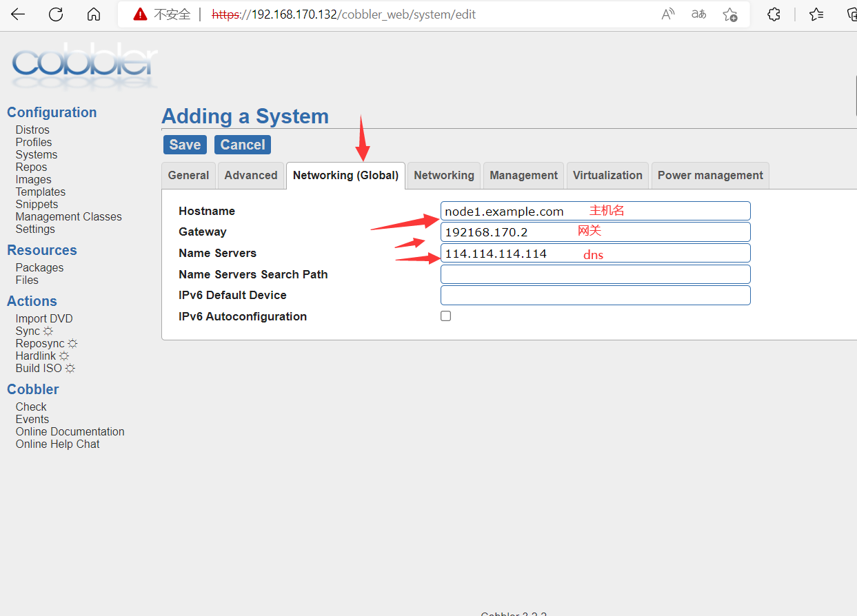Click the Gateway input field
Image resolution: width=857 pixels, height=616 pixels.
click(x=595, y=232)
